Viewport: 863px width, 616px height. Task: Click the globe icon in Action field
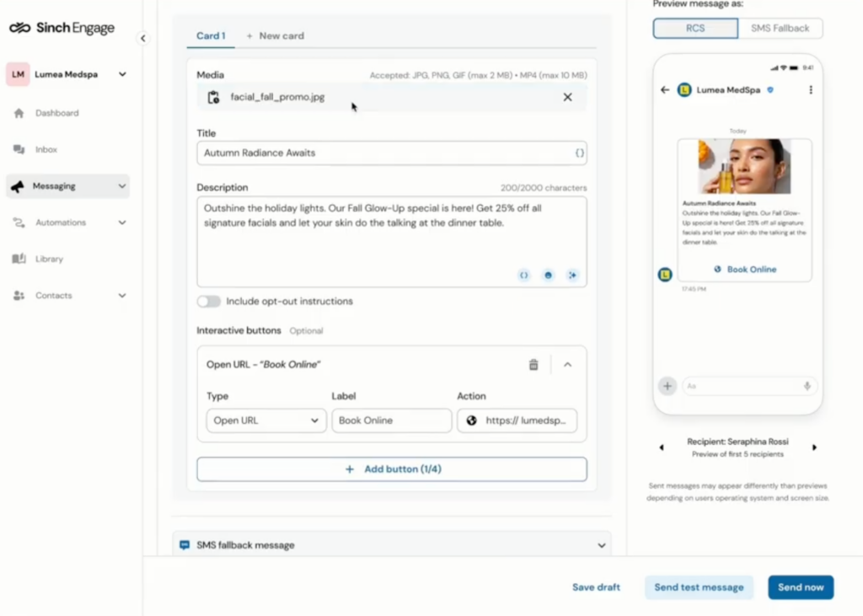click(x=472, y=420)
